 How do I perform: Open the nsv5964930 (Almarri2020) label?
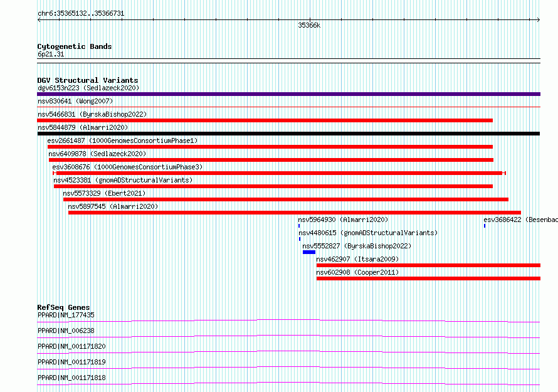pyautogui.click(x=343, y=220)
